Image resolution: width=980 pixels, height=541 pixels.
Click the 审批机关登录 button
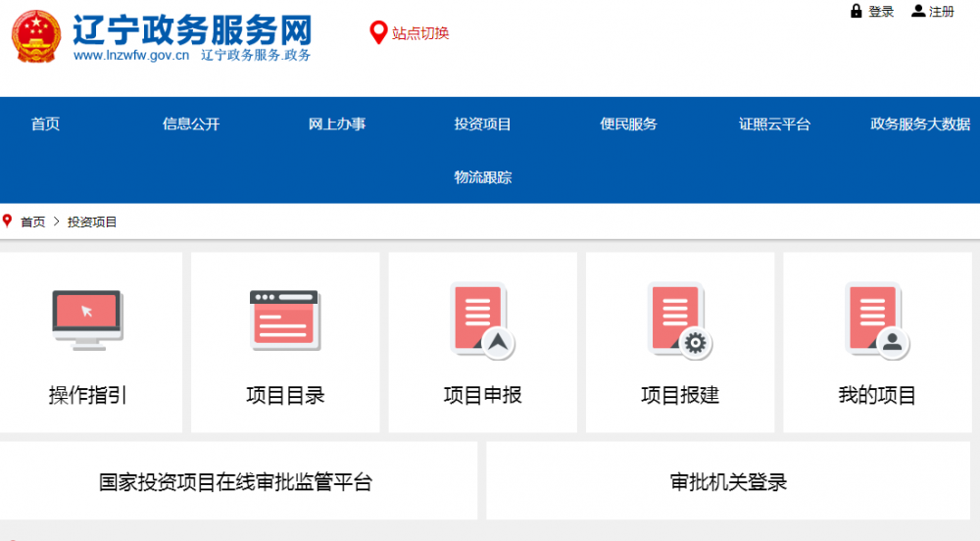[728, 482]
